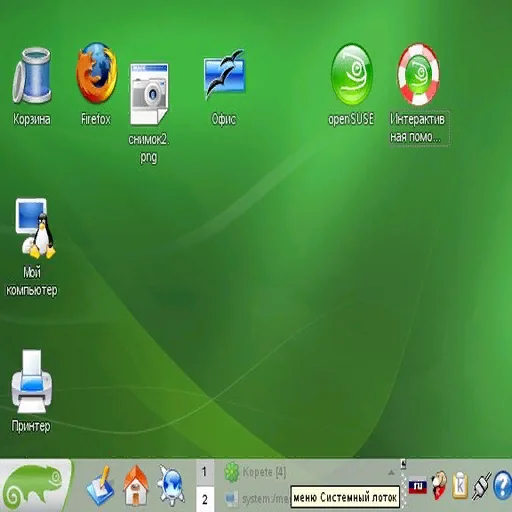Open the Klipper clipboard tray icon
The image size is (512, 512).
[460, 486]
